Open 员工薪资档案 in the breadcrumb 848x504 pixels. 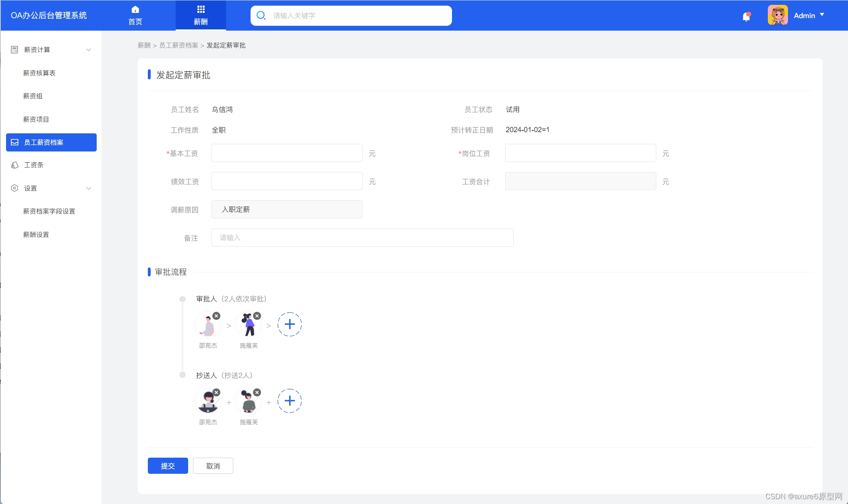(179, 45)
